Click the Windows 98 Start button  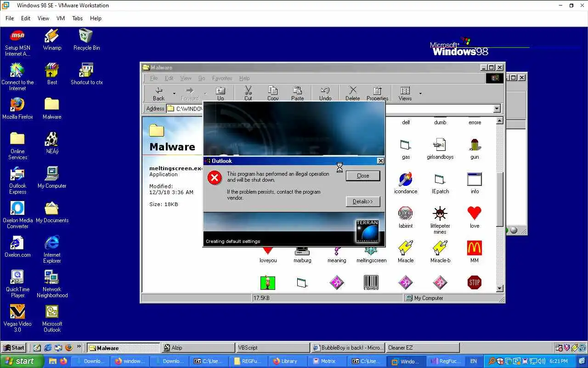14,348
